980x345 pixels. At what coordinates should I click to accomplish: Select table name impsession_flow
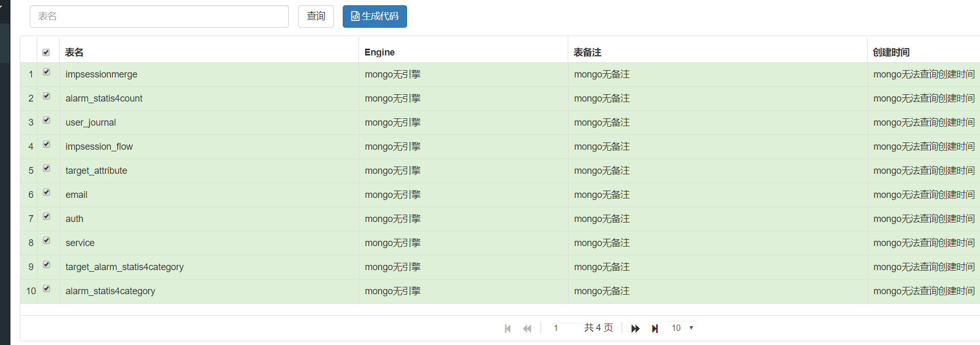pyautogui.click(x=99, y=147)
